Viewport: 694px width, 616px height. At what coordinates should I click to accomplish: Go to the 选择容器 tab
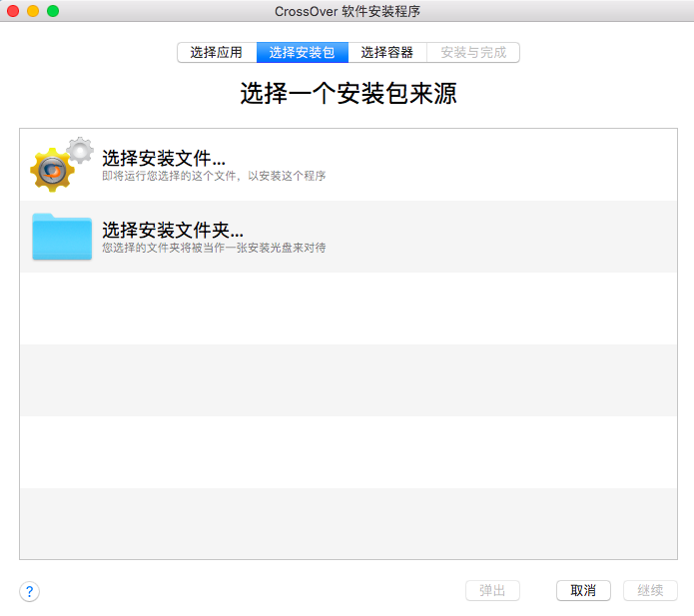coord(386,53)
